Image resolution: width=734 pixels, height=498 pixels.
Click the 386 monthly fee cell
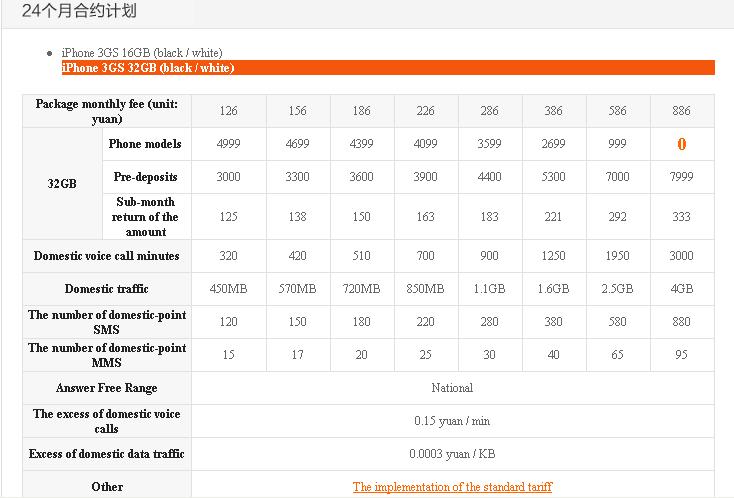(554, 111)
